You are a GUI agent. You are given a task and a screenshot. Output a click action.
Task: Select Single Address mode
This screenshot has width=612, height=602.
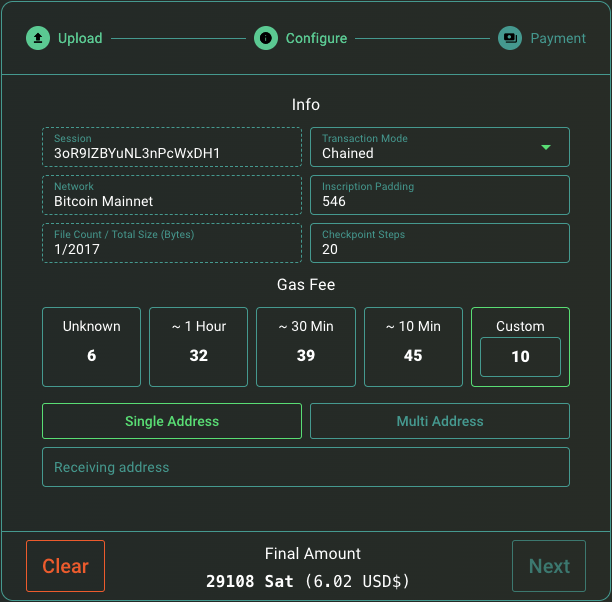pos(172,421)
